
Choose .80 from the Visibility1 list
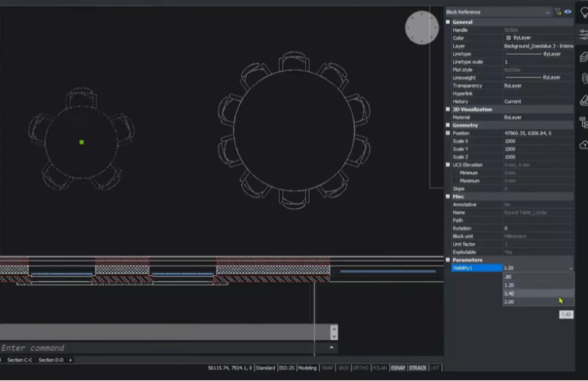pyautogui.click(x=538, y=277)
